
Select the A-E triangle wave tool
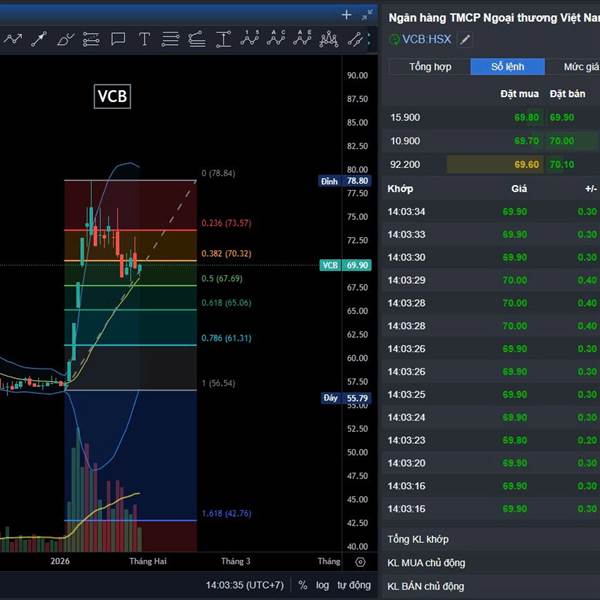coord(303,38)
